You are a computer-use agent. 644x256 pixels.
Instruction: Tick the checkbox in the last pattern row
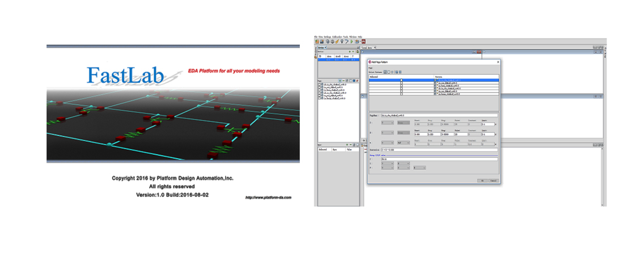click(401, 94)
